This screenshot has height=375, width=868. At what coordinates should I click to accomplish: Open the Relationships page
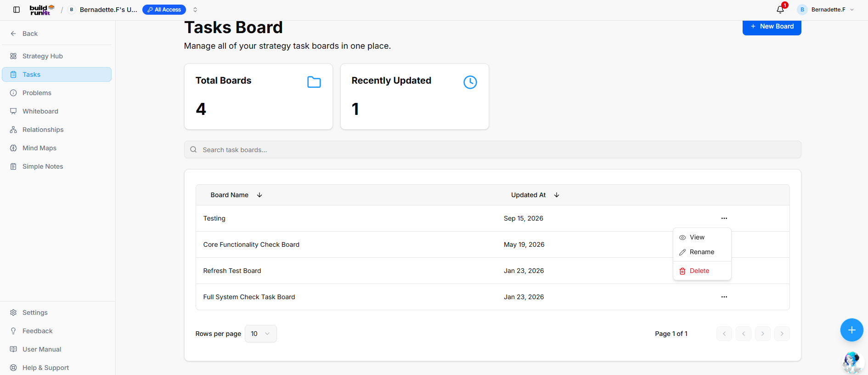57,130
